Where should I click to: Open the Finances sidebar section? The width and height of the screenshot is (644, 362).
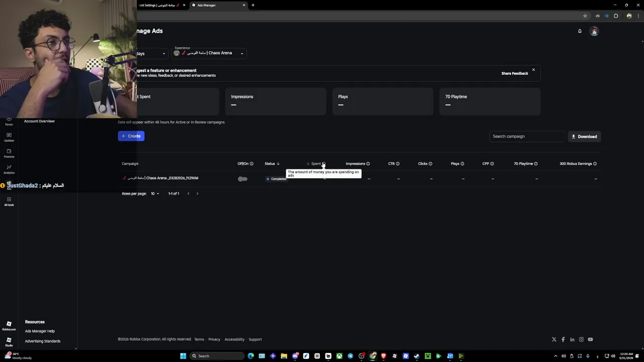[x=9, y=153]
